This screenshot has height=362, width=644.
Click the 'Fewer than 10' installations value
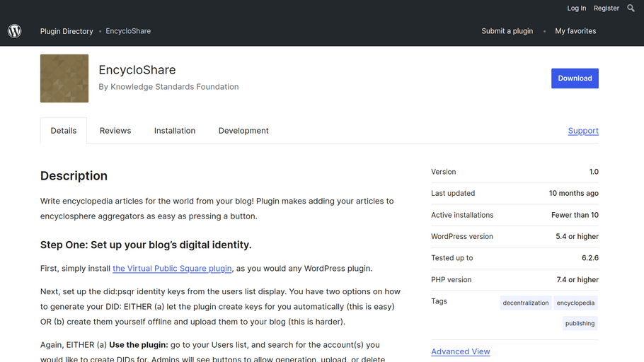575,215
